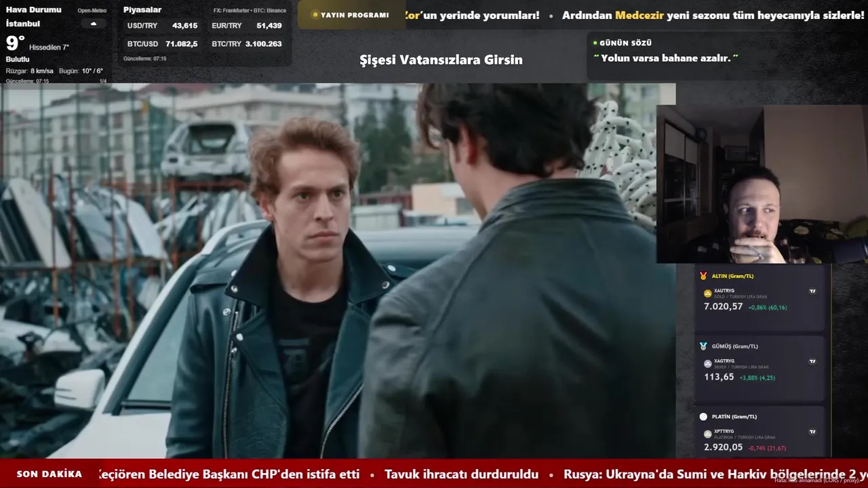Click the gold medal icon next to ALTIN
868x488 pixels.
(x=703, y=276)
